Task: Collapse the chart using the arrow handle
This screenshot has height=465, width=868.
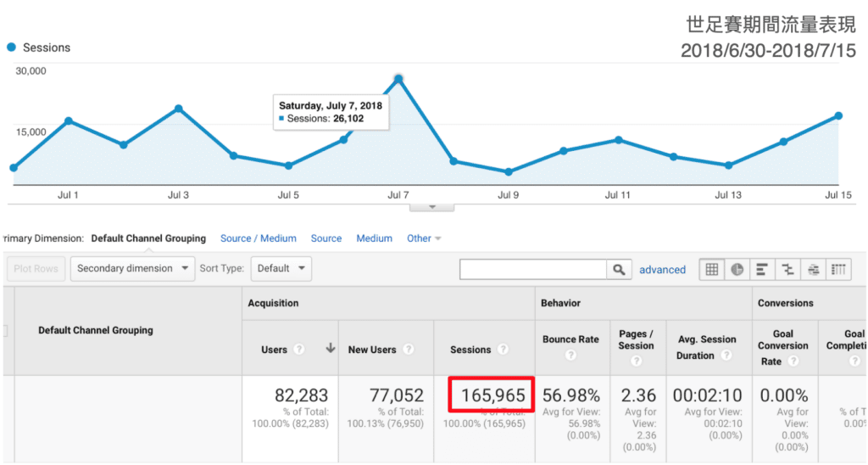Action: (431, 206)
